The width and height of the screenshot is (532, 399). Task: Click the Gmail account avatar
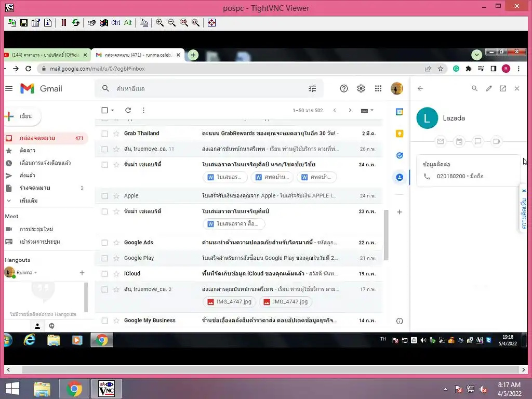coord(396,88)
